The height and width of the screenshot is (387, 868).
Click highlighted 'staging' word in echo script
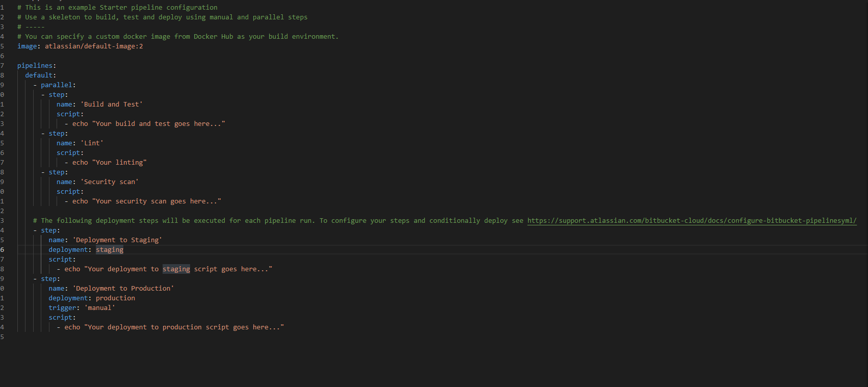pos(176,269)
